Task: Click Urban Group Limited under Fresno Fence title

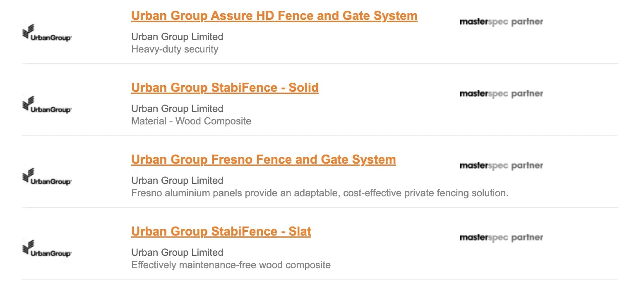Action: tap(177, 181)
